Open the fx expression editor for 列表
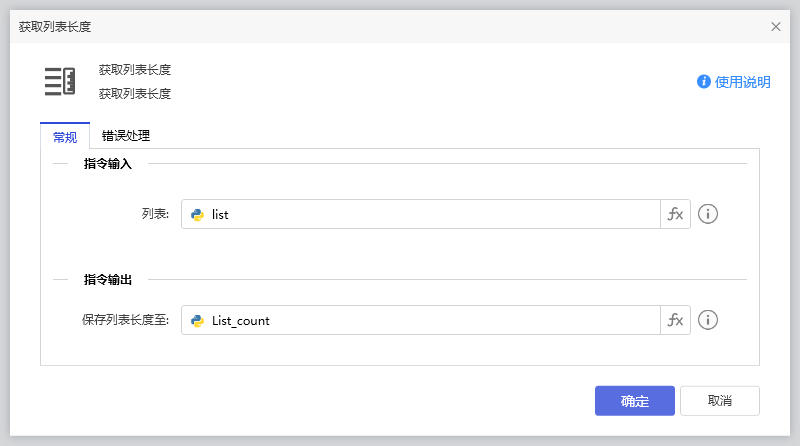This screenshot has height=446, width=800. [x=676, y=214]
